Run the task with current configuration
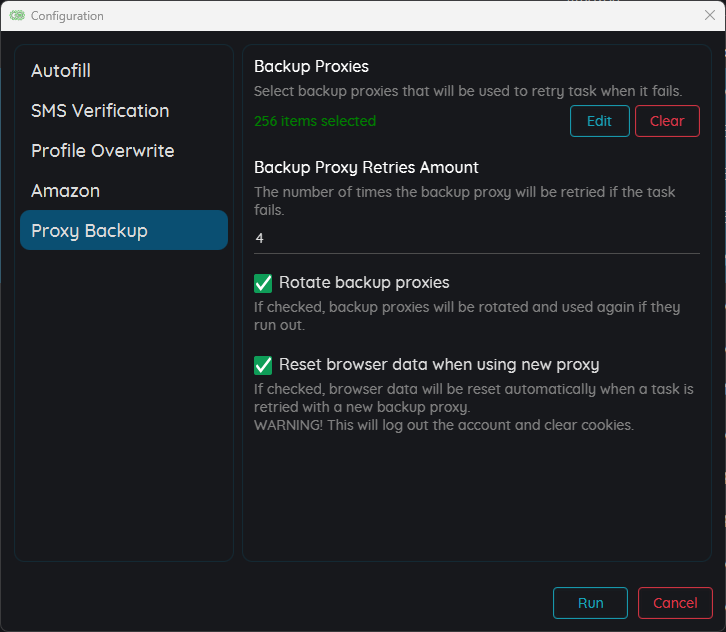This screenshot has height=632, width=726. 590,603
